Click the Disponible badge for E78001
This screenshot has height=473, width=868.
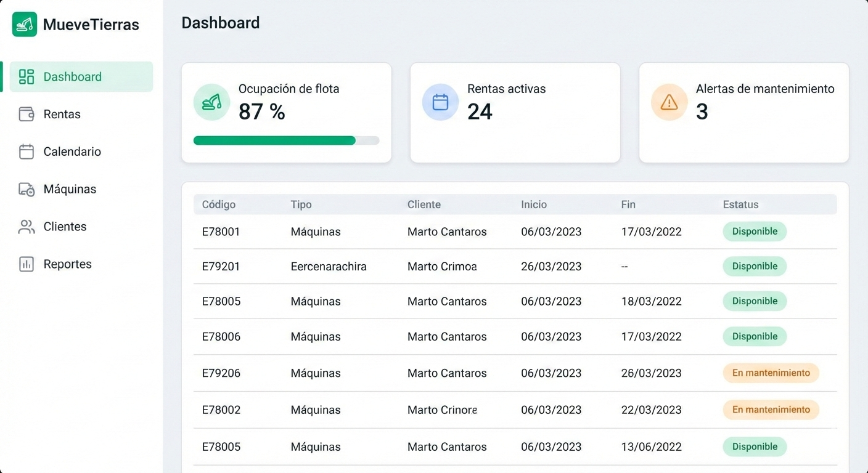coord(755,232)
